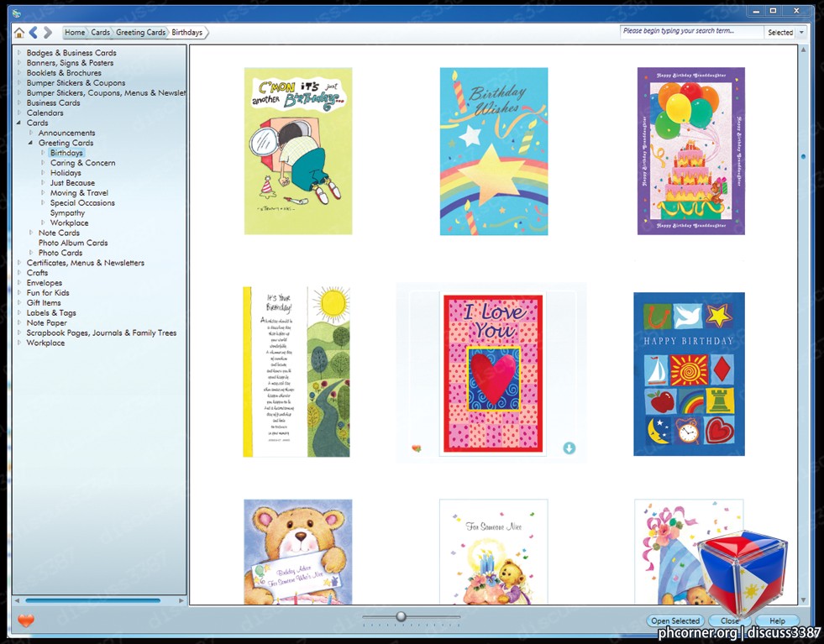Expand the Announcements tree node
Screen dimensions: 824x644
[x=30, y=133]
